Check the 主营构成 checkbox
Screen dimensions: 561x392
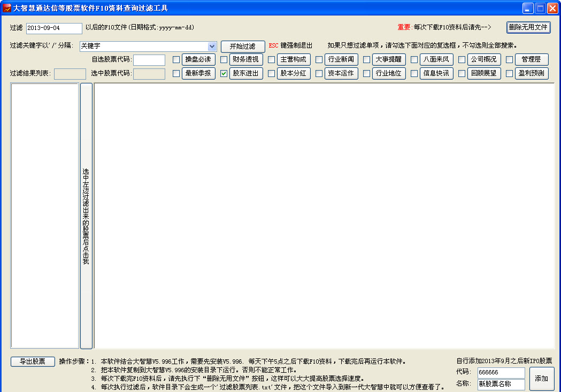point(271,60)
